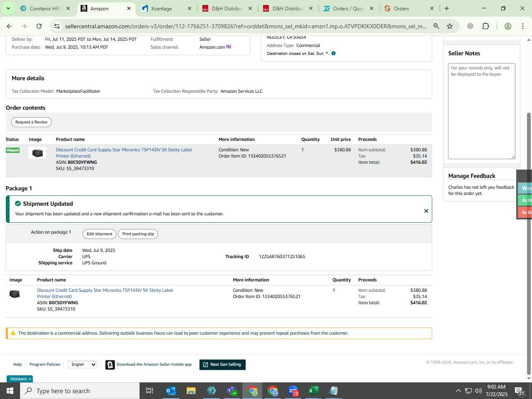Viewport: 532px width, 399px height.
Task: Close the Amazon tab
Action: point(129,8)
